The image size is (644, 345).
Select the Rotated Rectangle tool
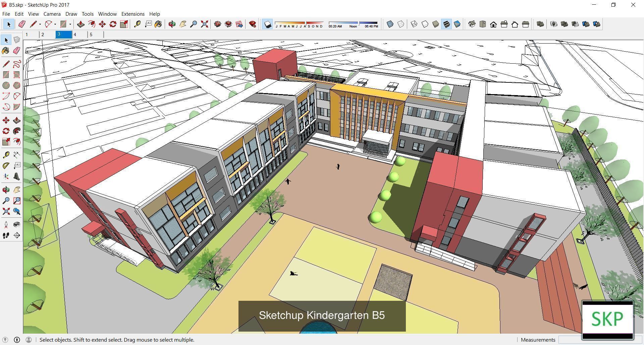coord(16,75)
